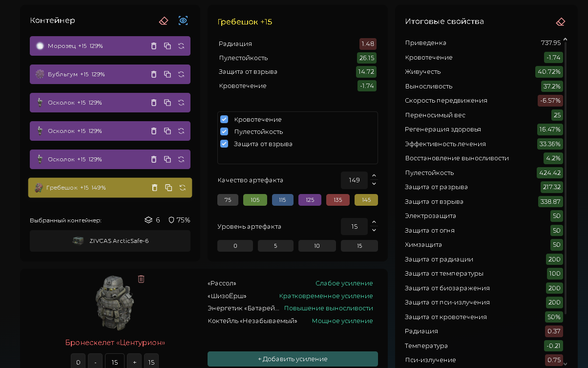This screenshot has height=368, width=588.
Task: Click the Уровень артефакта input showing 15
Action: pos(354,226)
